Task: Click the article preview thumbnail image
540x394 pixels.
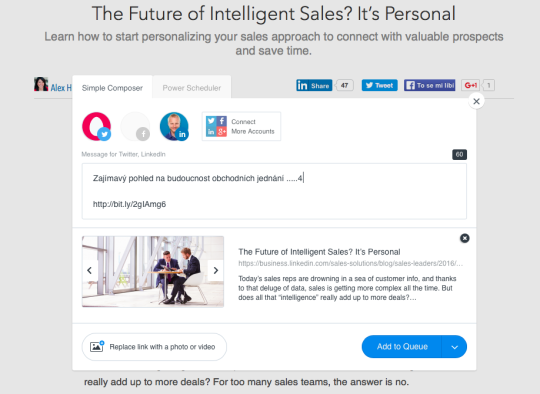Action: [x=153, y=271]
